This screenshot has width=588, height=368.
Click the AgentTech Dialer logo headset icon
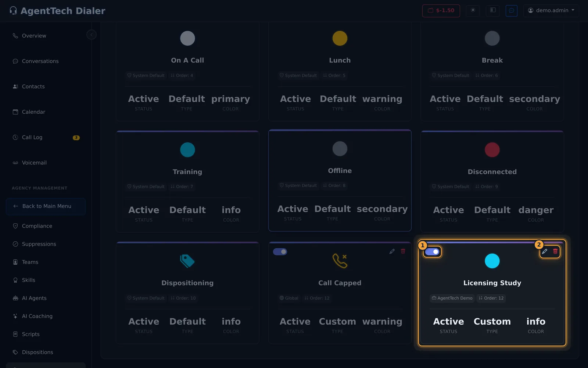[13, 11]
